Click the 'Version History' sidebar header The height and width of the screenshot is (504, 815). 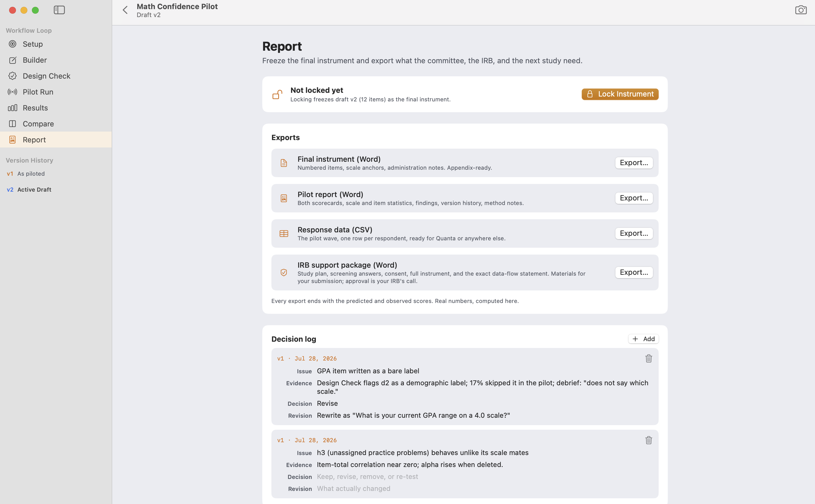(x=29, y=160)
